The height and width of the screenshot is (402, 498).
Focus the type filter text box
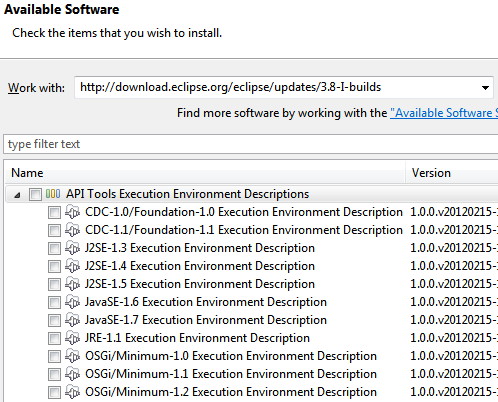click(x=251, y=144)
